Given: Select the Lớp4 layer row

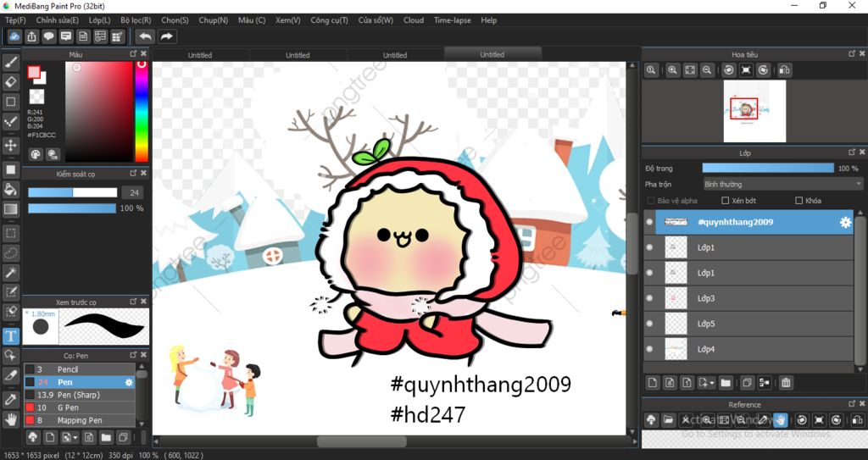Looking at the screenshot, I should pos(748,349).
